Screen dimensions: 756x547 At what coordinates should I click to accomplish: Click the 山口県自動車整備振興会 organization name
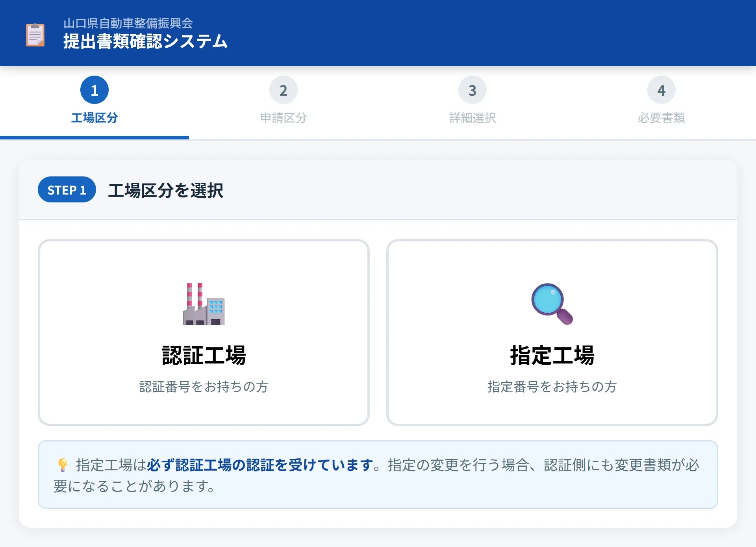click(x=128, y=23)
